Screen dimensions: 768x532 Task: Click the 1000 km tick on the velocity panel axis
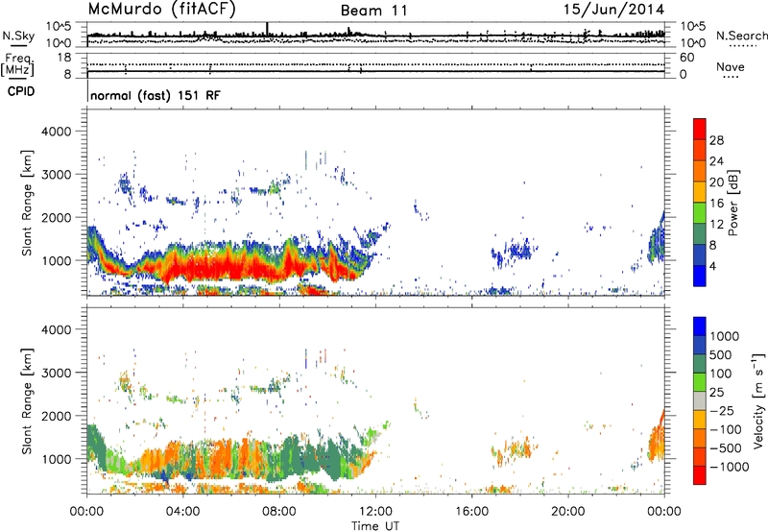pos(56,459)
